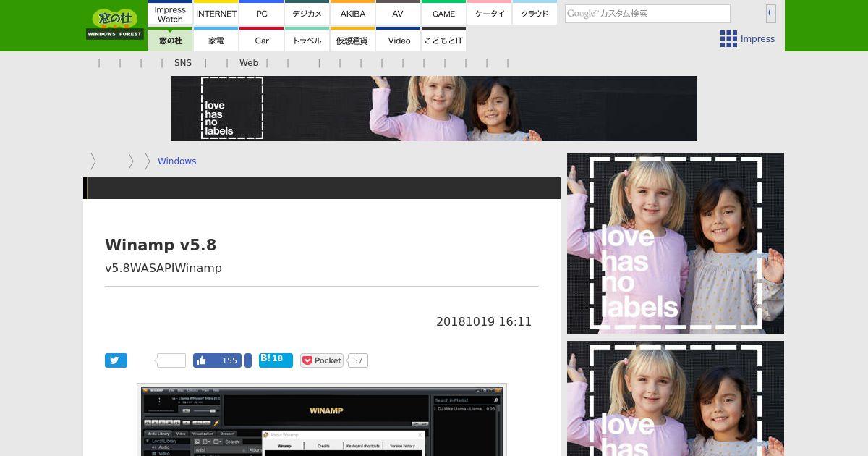Open the AV tab

[x=398, y=14]
